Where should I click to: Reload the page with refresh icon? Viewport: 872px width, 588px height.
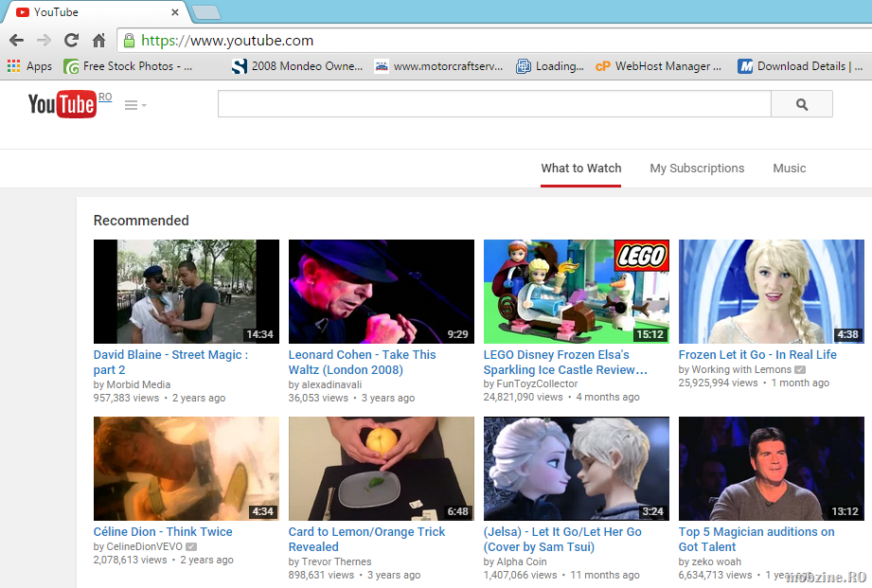(x=71, y=40)
